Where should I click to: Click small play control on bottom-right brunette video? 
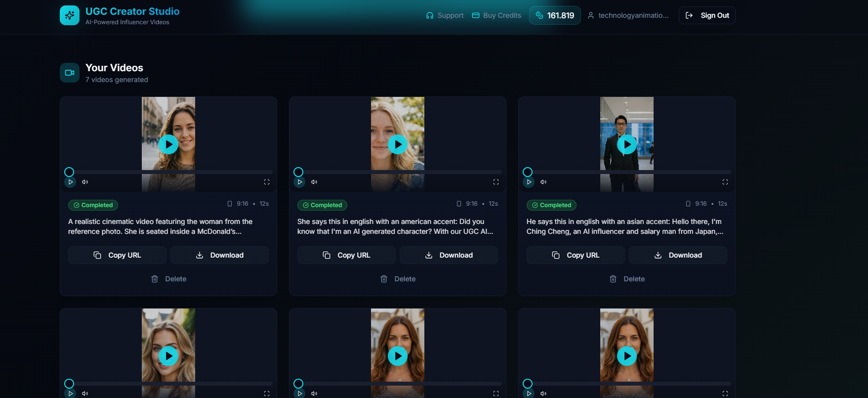[529, 394]
